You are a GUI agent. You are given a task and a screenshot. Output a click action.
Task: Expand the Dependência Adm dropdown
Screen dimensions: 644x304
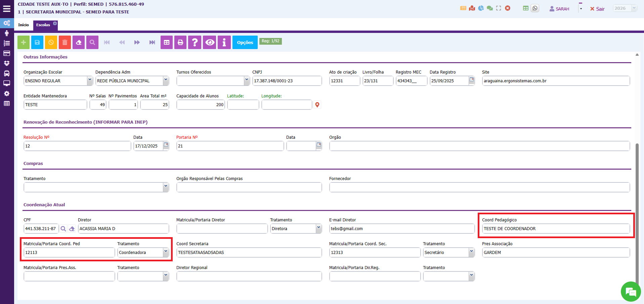coord(166,81)
